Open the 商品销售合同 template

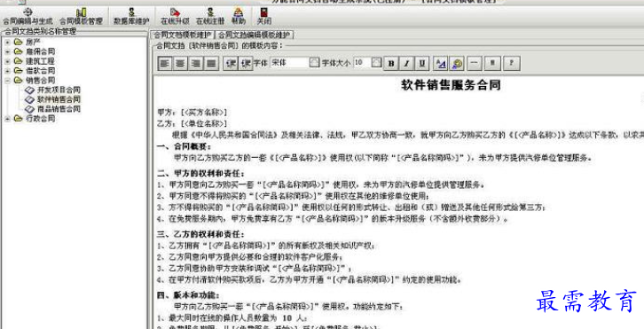(x=59, y=109)
